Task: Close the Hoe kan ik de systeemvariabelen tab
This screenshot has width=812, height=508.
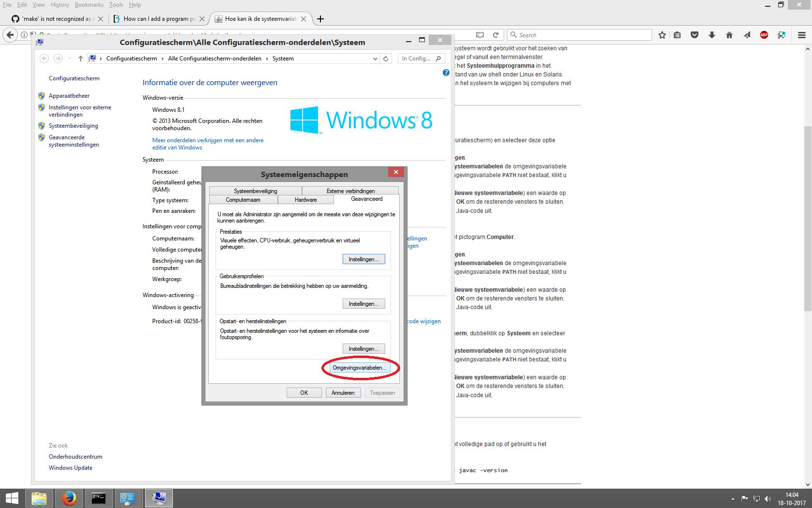Action: 304,19
